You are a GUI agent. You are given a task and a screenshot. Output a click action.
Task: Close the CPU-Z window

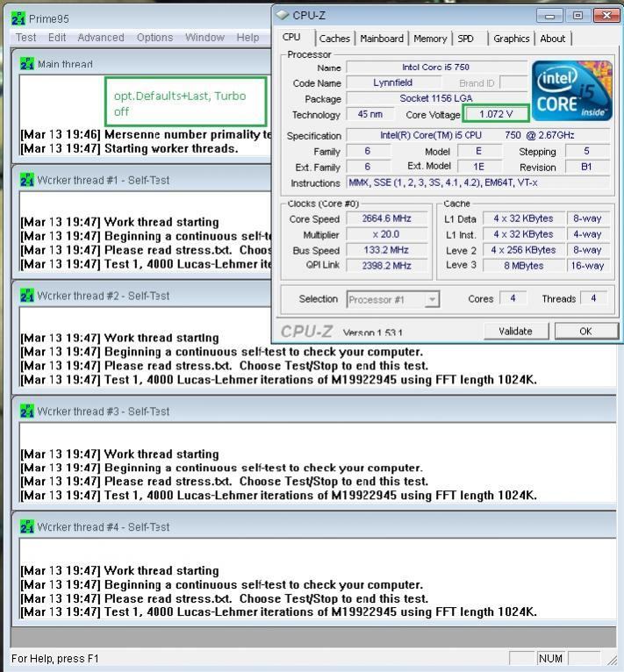tap(606, 16)
